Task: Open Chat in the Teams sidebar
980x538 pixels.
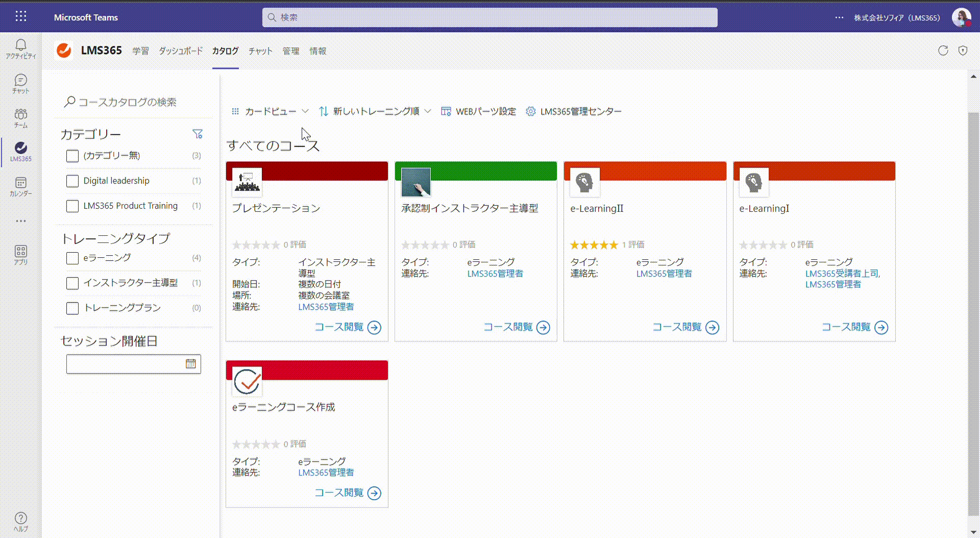Action: tap(21, 84)
